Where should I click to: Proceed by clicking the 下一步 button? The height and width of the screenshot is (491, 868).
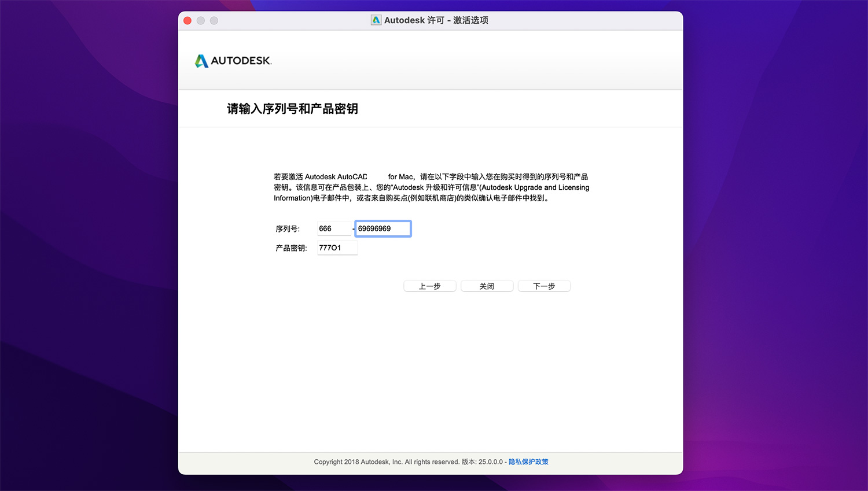click(544, 286)
